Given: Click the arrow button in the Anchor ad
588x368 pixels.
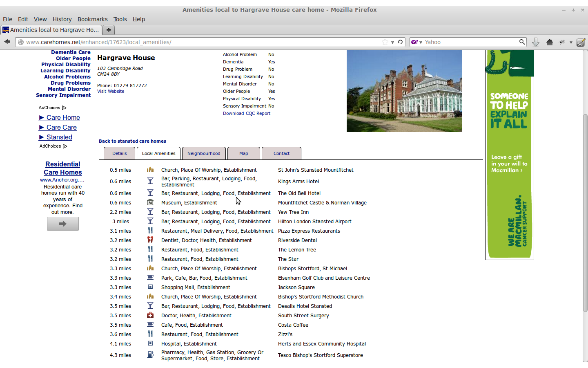Looking at the screenshot, I should tap(62, 223).
